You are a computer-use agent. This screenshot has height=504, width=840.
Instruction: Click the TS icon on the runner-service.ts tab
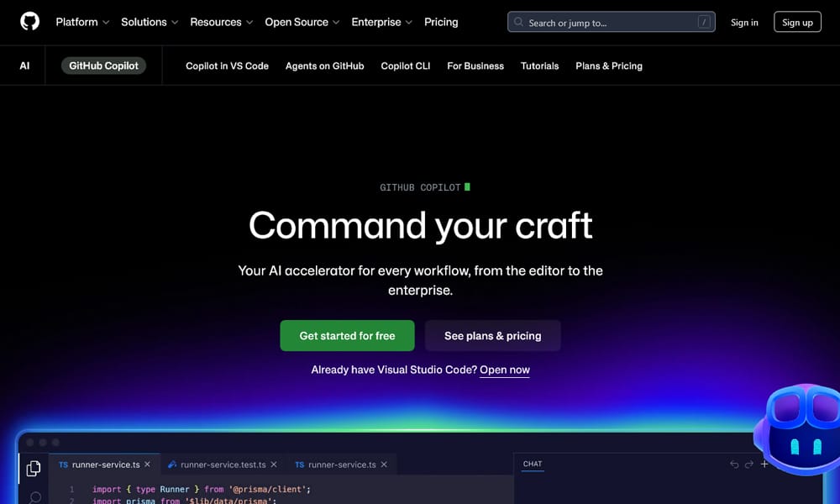click(62, 464)
